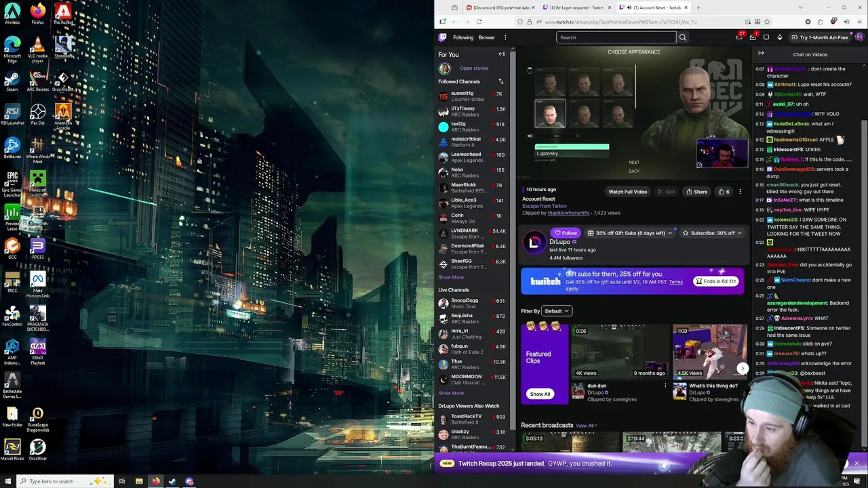Switch to the Re-Login required Twitch tab
Viewport: 868px width, 488px height.
578,7
